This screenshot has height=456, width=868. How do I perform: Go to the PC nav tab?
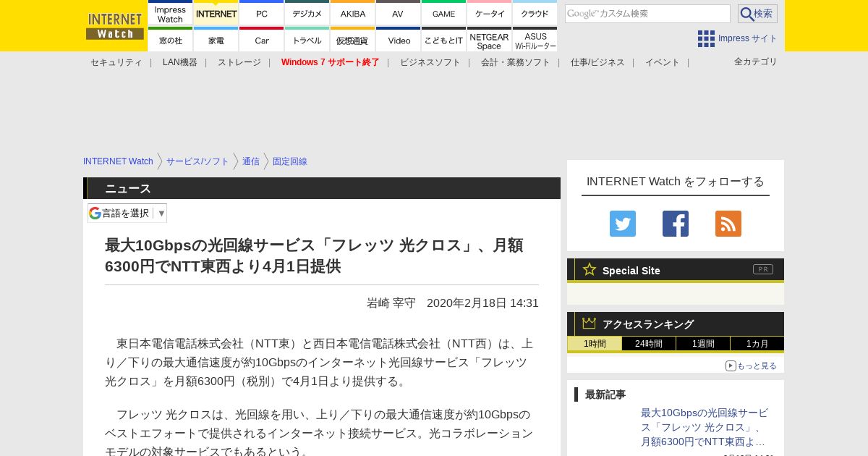click(262, 13)
